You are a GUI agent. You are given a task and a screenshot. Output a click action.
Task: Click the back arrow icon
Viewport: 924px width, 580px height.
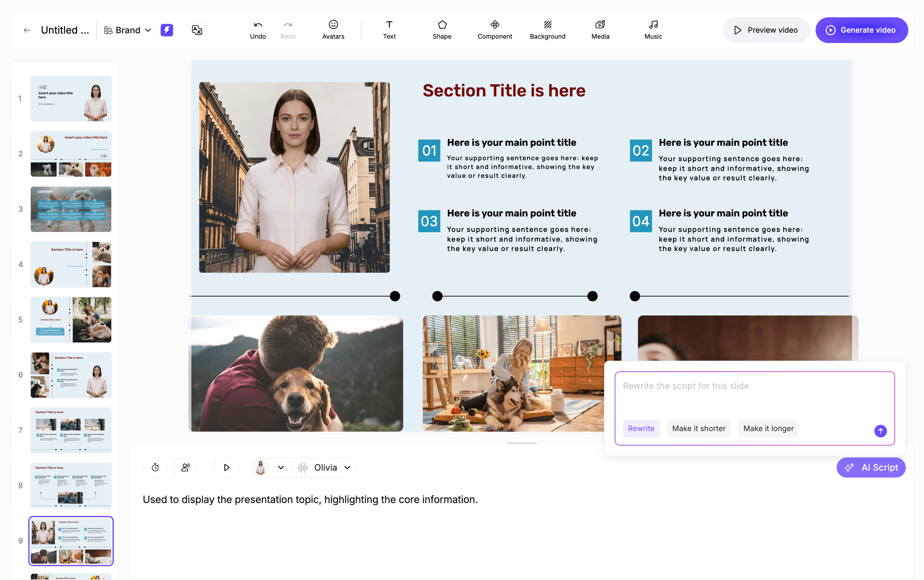27,30
